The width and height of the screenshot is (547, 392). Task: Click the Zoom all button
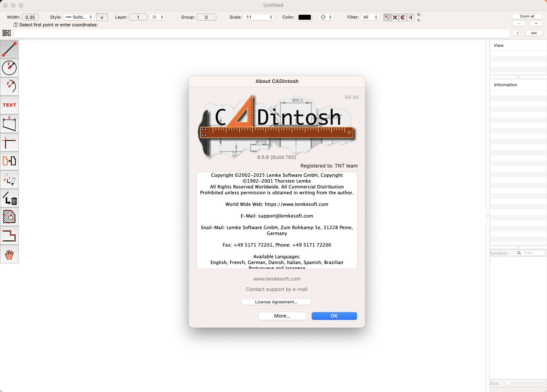pos(527,16)
